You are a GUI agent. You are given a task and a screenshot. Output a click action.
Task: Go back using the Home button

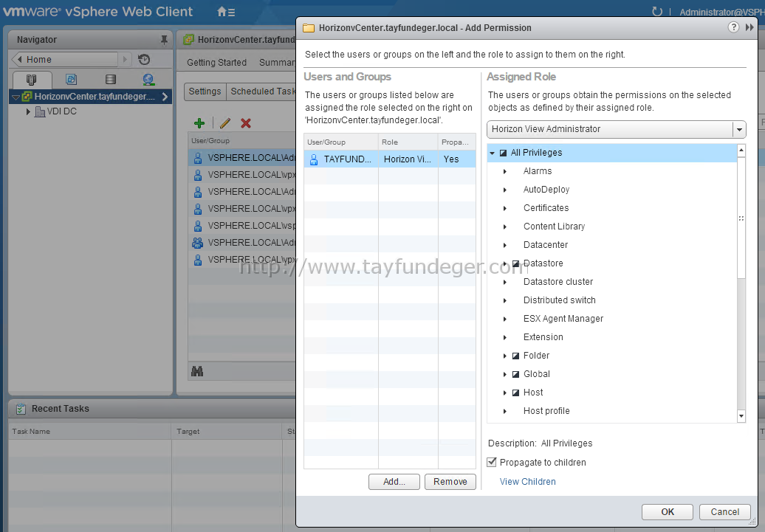pyautogui.click(x=64, y=60)
